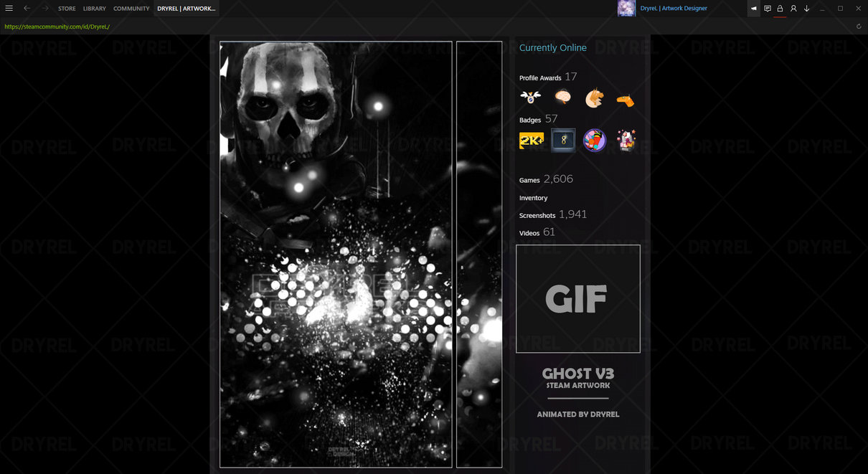Screen dimensions: 868x474
Task: Click the narrow side artwork panel
Action: pos(479,255)
